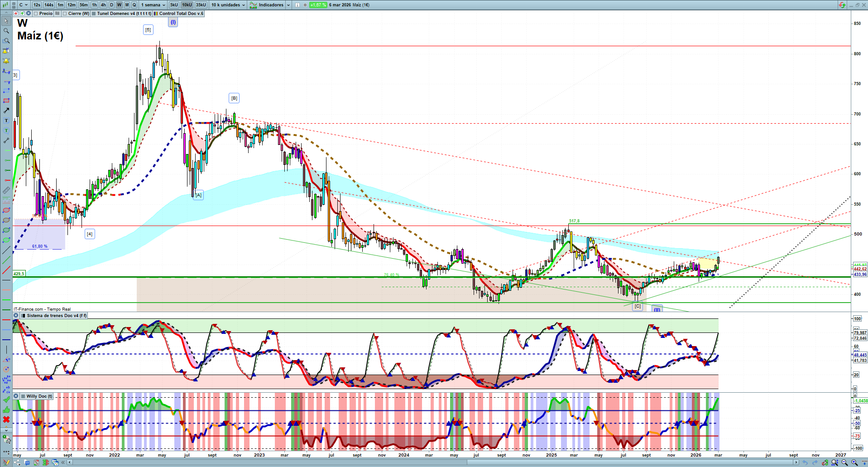This screenshot has height=467, width=868.
Task: Expand the Indicadores dropdown arrow
Action: tap(288, 5)
